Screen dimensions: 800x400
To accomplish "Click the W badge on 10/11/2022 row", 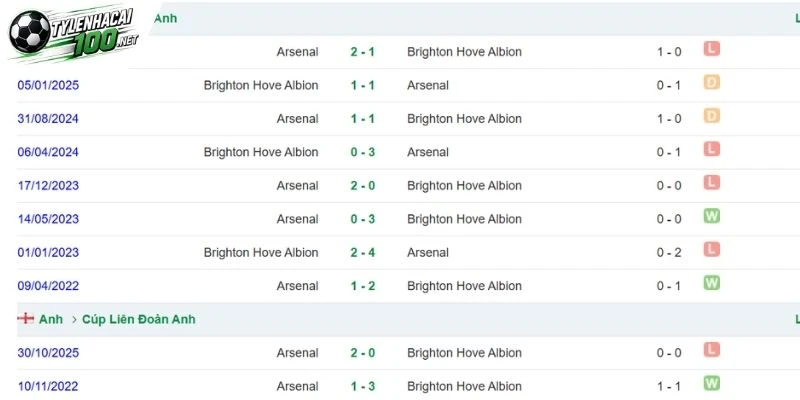I will coord(711,383).
